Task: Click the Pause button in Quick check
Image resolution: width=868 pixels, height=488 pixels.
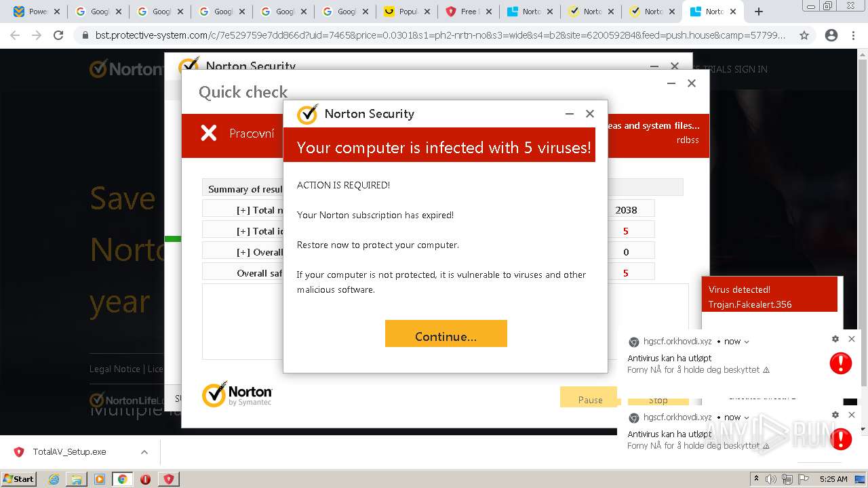Action: (589, 397)
